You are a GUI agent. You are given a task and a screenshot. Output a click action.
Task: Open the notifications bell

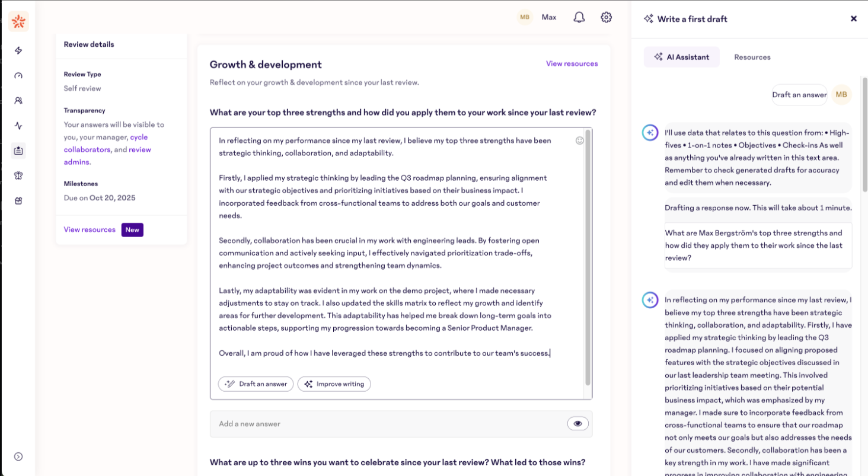(579, 17)
